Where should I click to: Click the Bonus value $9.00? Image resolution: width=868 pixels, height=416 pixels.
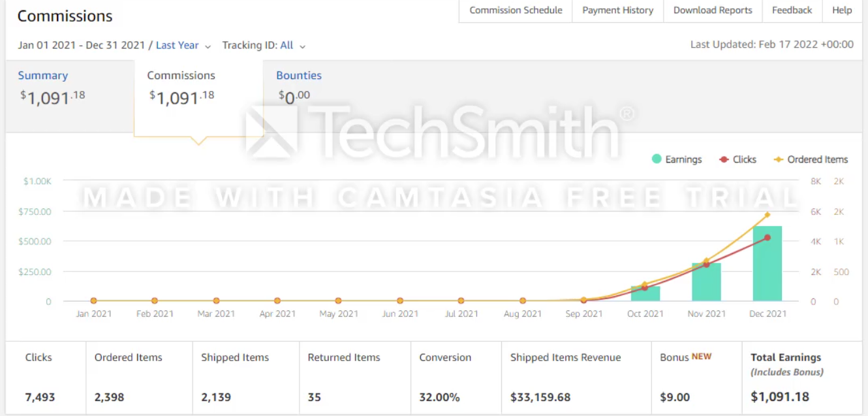pyautogui.click(x=675, y=397)
